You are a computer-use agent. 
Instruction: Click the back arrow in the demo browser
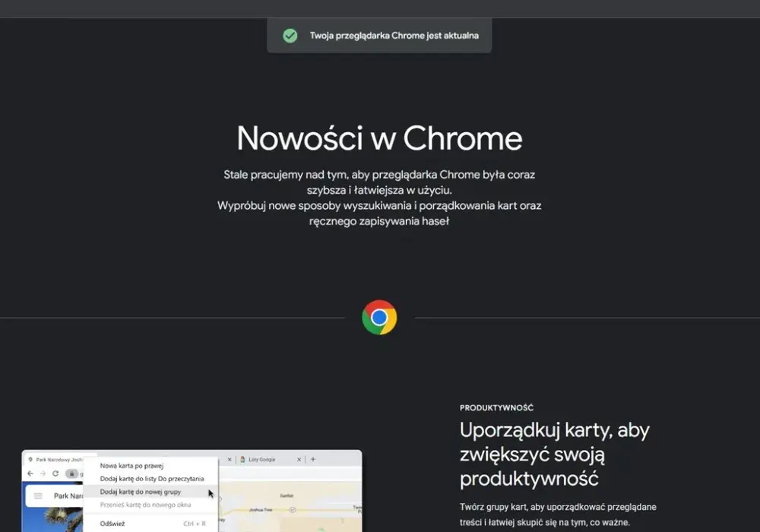30,473
